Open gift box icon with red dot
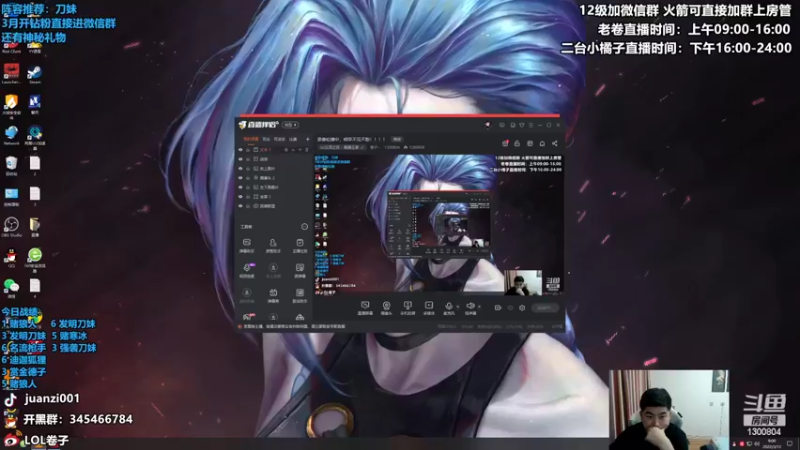 [505, 143]
